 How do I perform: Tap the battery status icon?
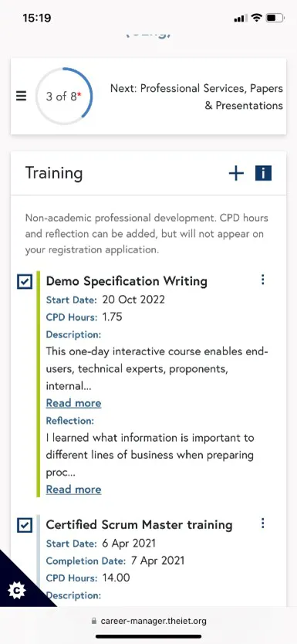(x=275, y=18)
